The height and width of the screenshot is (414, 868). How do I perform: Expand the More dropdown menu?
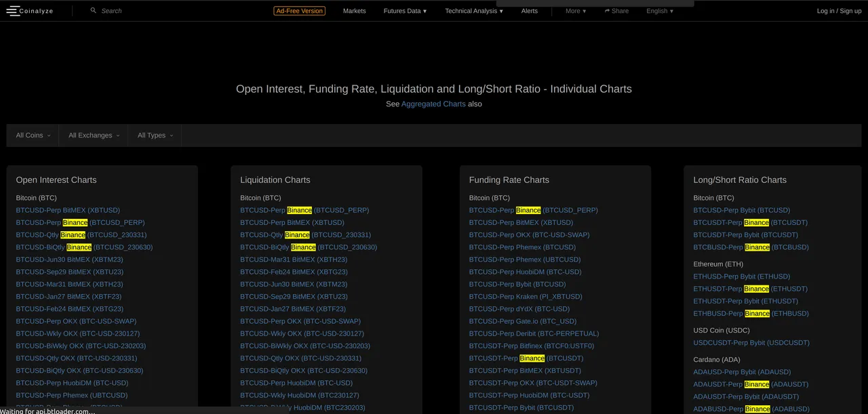[x=576, y=11]
